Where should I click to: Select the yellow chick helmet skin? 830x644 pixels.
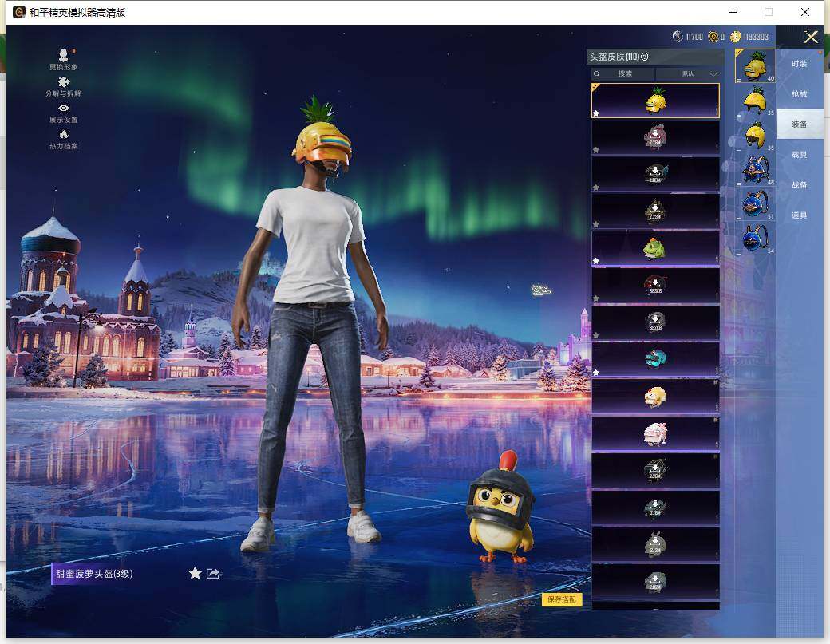coord(655,397)
